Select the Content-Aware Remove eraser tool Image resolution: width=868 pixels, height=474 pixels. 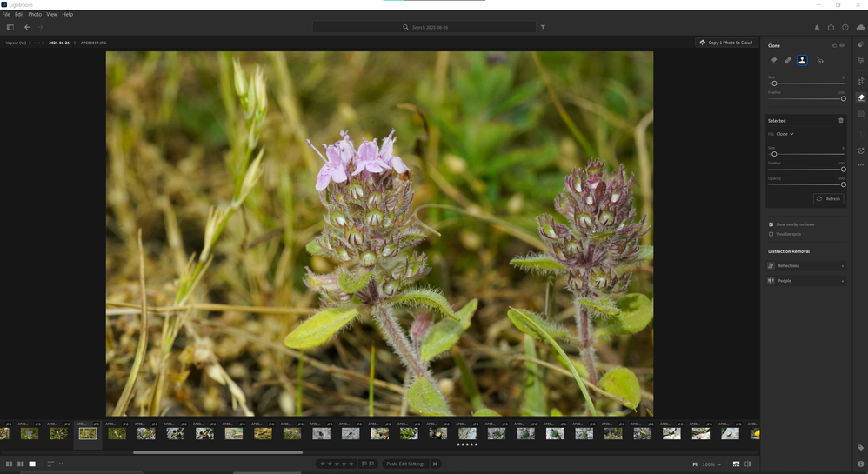click(774, 60)
